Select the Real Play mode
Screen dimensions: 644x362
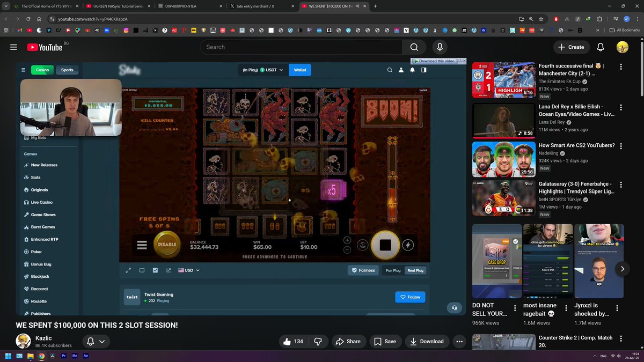click(415, 270)
